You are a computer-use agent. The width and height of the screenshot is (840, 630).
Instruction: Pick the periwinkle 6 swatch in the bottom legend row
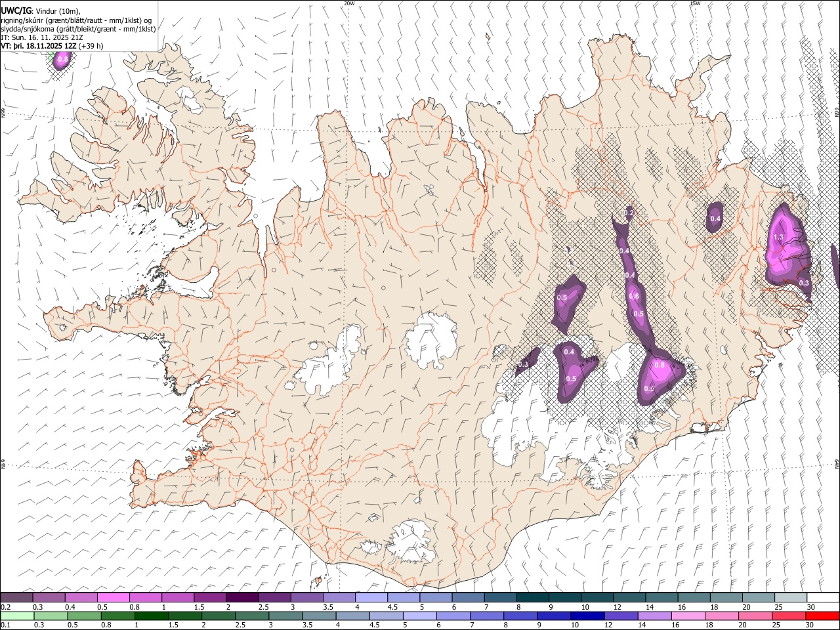453,616
